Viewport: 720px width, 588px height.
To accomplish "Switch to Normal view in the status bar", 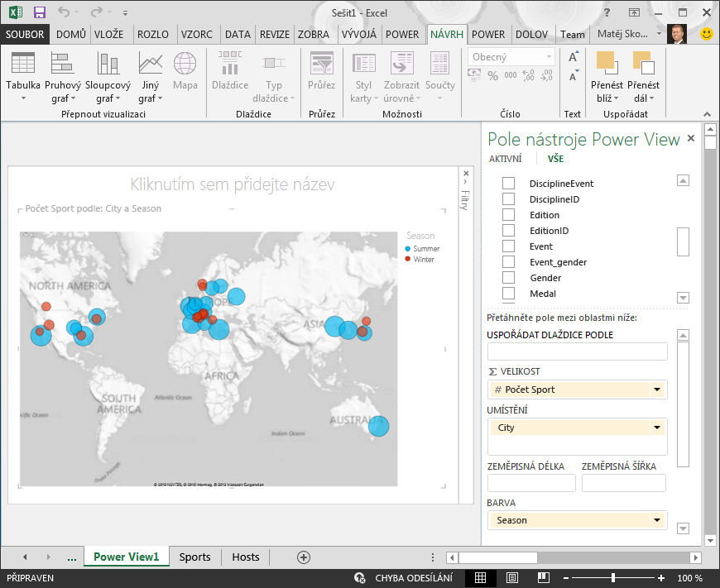I will click(480, 578).
